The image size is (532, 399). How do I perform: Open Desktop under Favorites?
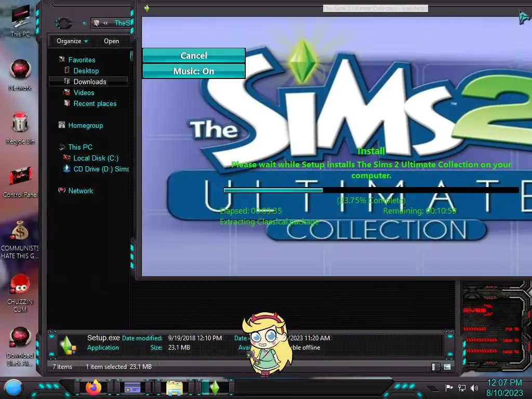point(86,71)
